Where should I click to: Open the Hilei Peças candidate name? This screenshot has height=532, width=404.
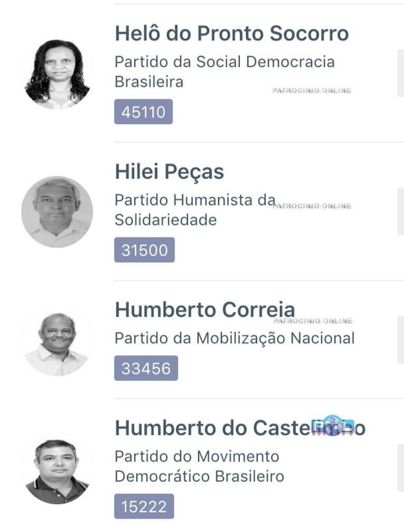point(169,172)
